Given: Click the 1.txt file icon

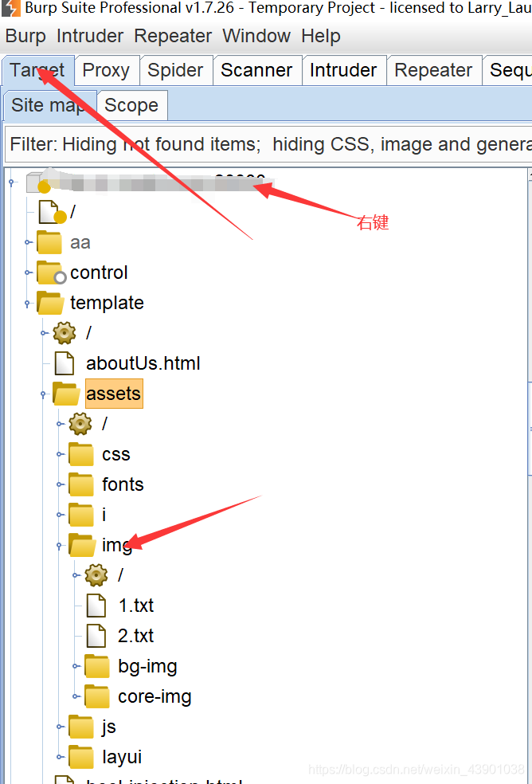Looking at the screenshot, I should pyautogui.click(x=96, y=606).
